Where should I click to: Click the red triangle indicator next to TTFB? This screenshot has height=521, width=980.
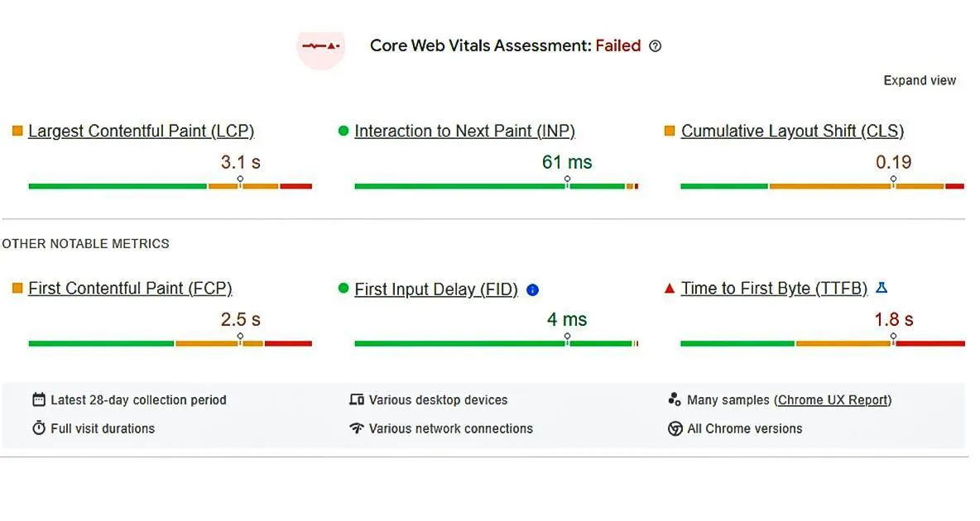tap(670, 289)
